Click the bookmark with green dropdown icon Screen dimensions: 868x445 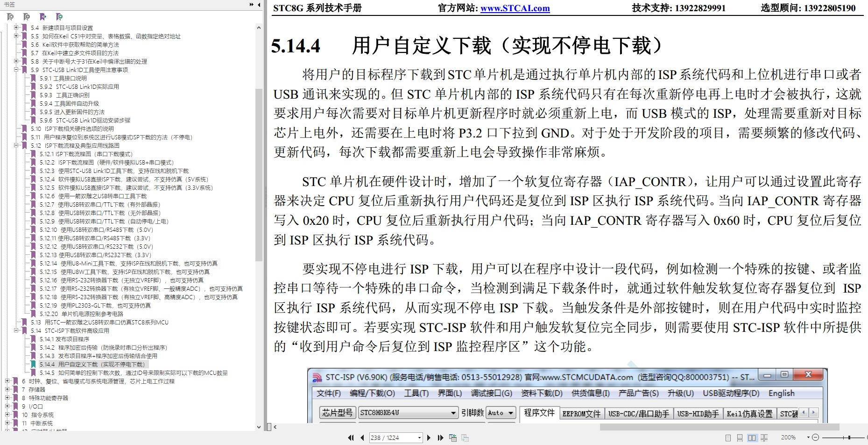tap(59, 17)
